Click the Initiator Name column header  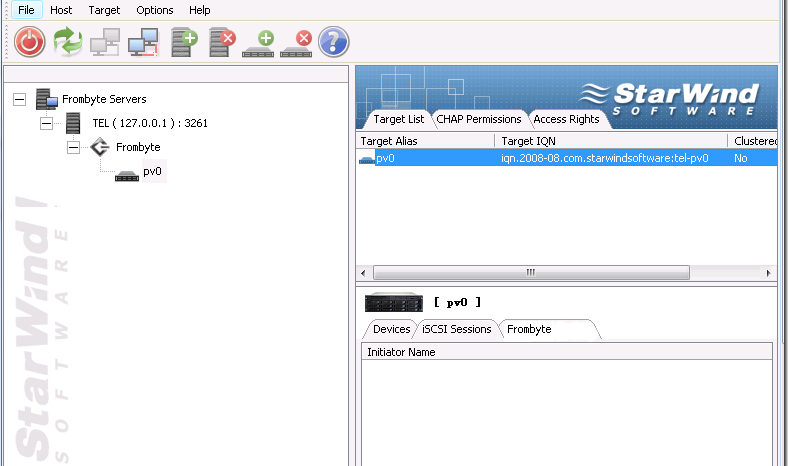[567, 352]
